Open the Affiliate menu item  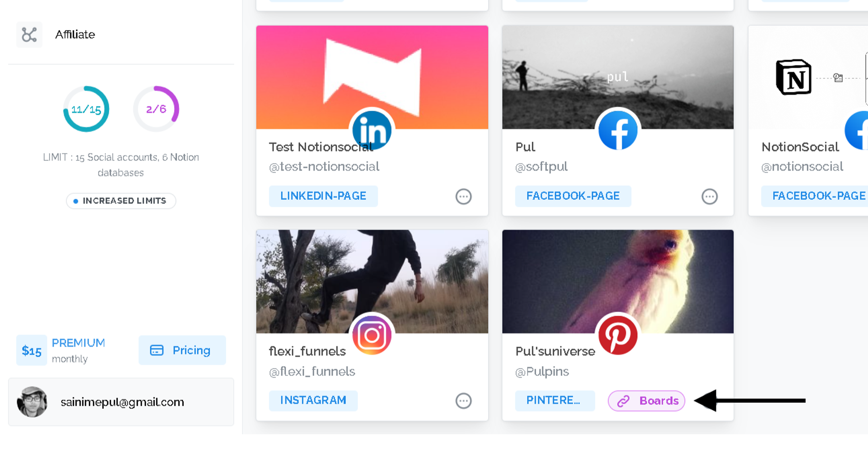coord(75,35)
